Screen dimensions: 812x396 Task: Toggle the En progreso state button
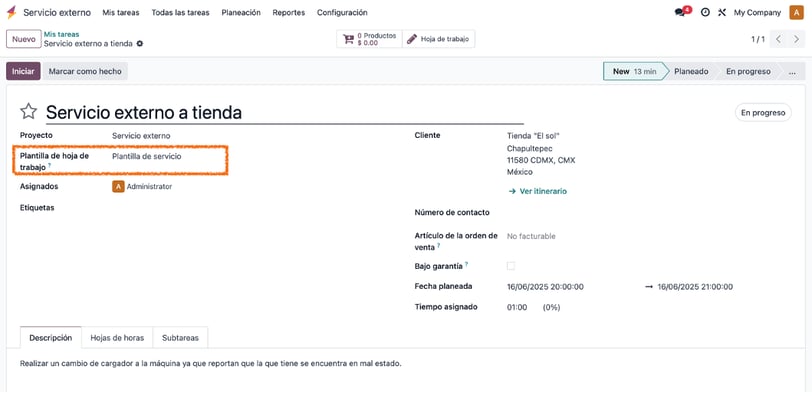click(x=763, y=112)
